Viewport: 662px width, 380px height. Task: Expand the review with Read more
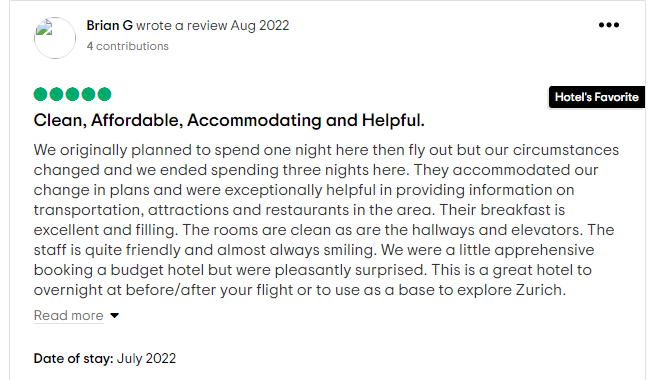click(68, 315)
